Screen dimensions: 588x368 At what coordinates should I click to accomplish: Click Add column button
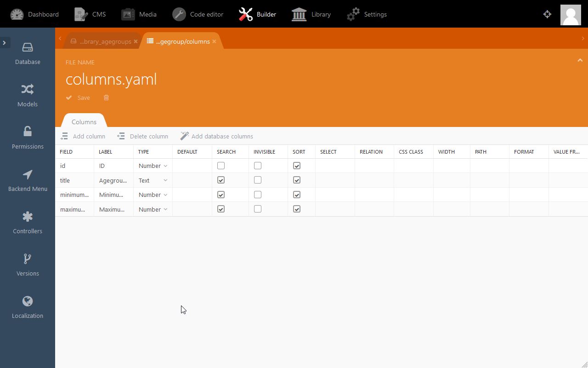[x=83, y=136]
